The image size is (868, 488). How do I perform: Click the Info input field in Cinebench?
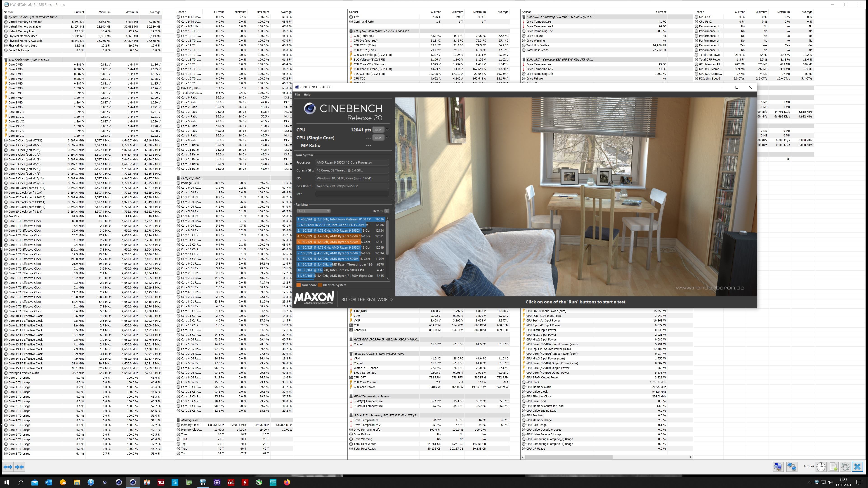[x=352, y=194]
